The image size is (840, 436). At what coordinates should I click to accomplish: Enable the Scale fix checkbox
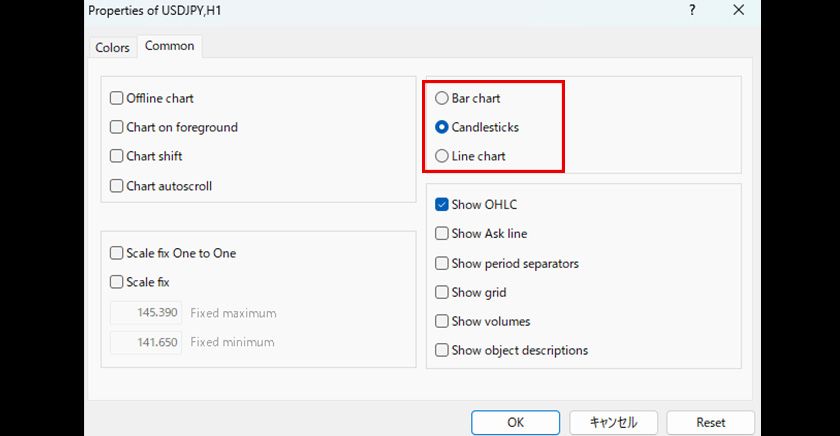(x=117, y=283)
